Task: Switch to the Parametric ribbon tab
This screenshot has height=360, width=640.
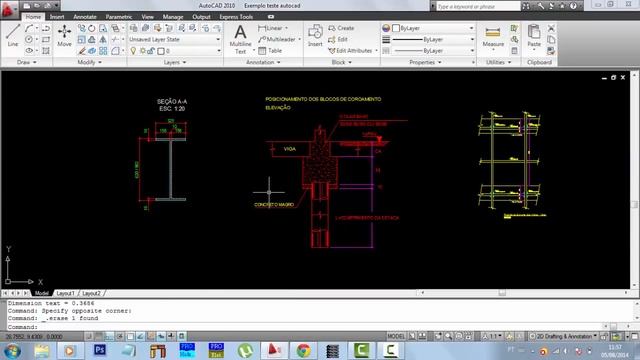Action: tap(119, 17)
